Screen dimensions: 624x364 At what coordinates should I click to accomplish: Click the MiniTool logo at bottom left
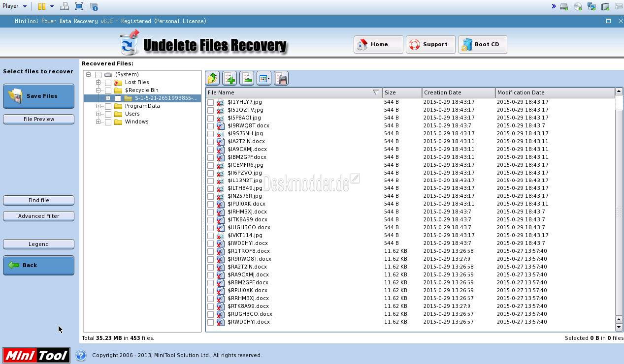(x=36, y=355)
